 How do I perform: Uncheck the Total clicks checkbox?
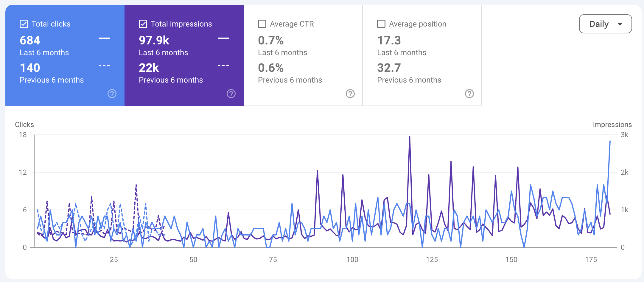tap(24, 24)
